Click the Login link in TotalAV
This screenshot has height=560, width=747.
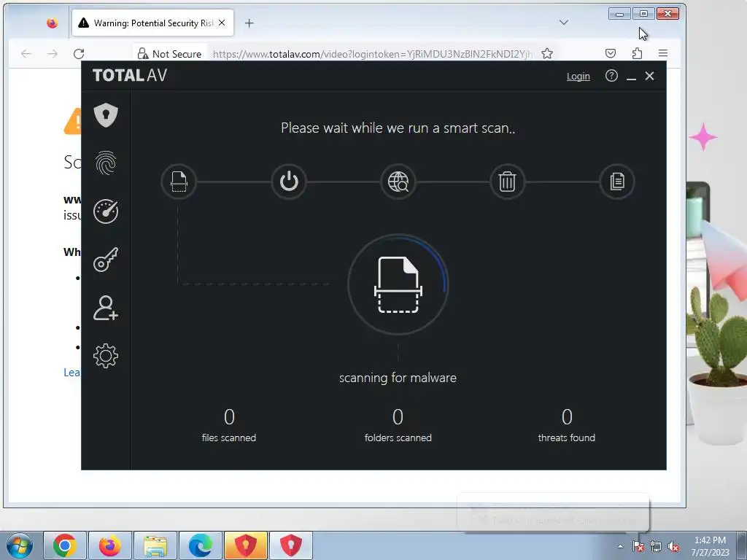click(578, 76)
